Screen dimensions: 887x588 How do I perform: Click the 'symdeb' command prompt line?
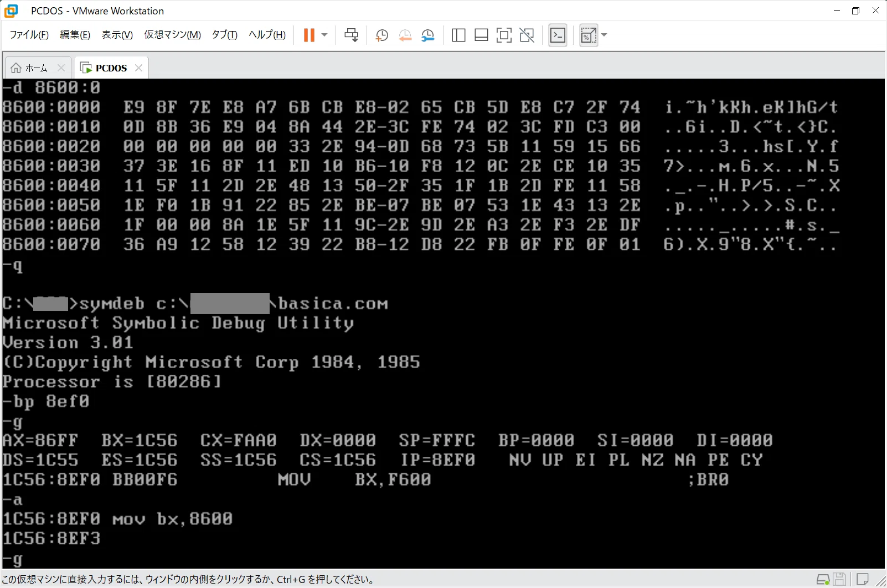pos(195,303)
